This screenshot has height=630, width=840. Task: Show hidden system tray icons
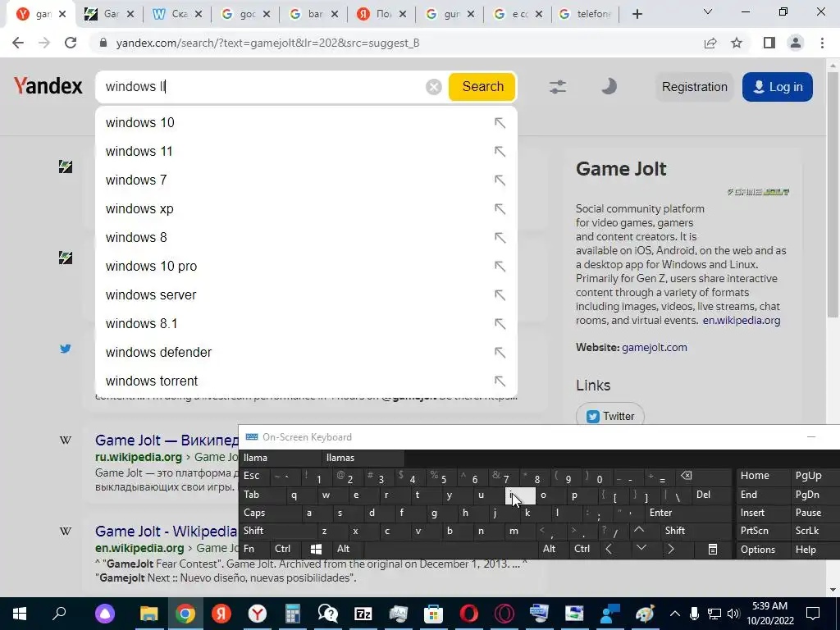coord(675,614)
